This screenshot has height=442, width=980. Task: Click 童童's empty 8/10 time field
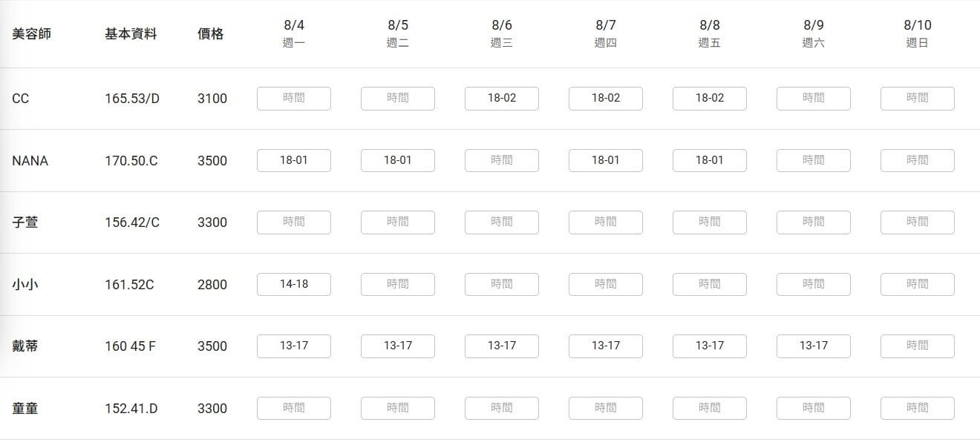(918, 408)
